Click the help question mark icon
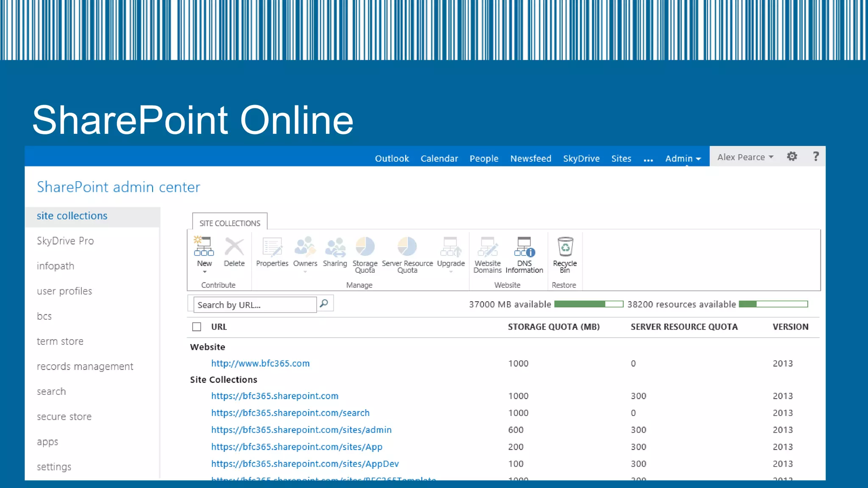This screenshot has height=488, width=868. pyautogui.click(x=816, y=156)
